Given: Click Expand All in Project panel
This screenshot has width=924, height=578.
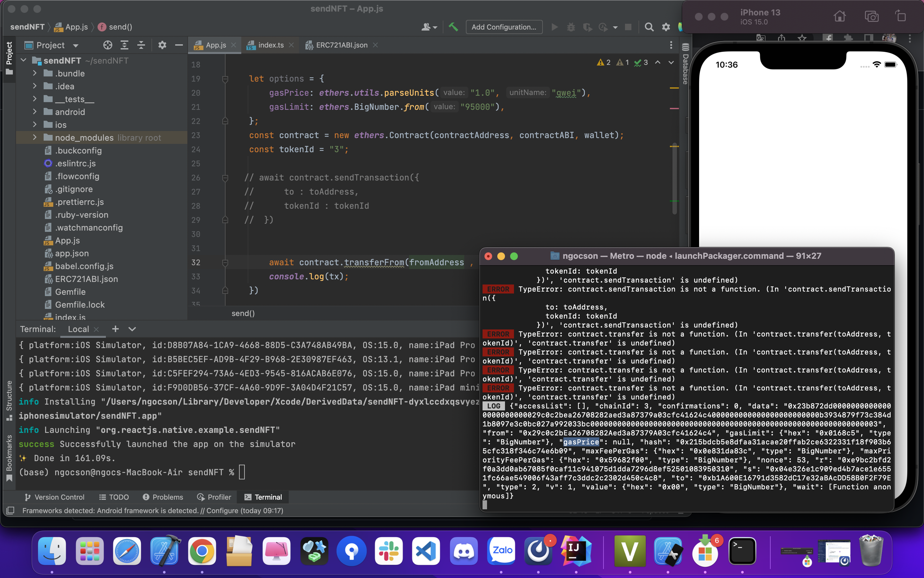Looking at the screenshot, I should (x=124, y=45).
